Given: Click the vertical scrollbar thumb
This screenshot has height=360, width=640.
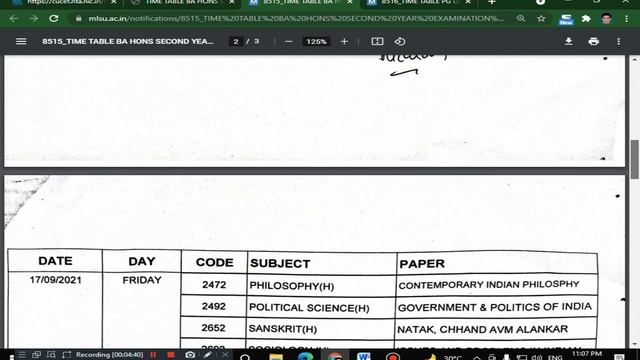Looking at the screenshot, I should tap(635, 159).
